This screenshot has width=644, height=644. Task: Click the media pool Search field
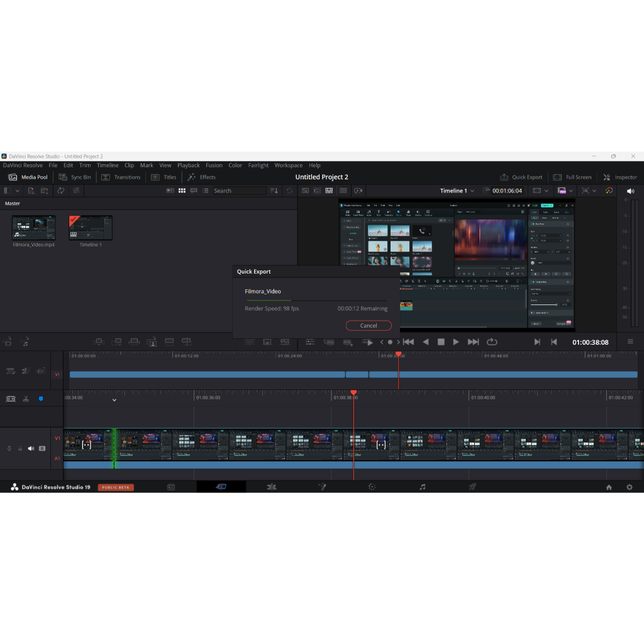(x=240, y=191)
